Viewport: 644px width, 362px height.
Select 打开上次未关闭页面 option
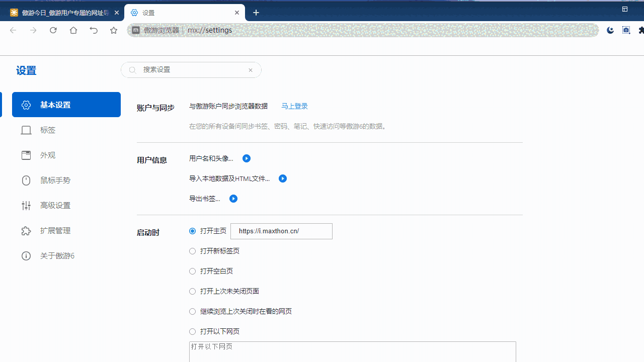[x=192, y=291]
